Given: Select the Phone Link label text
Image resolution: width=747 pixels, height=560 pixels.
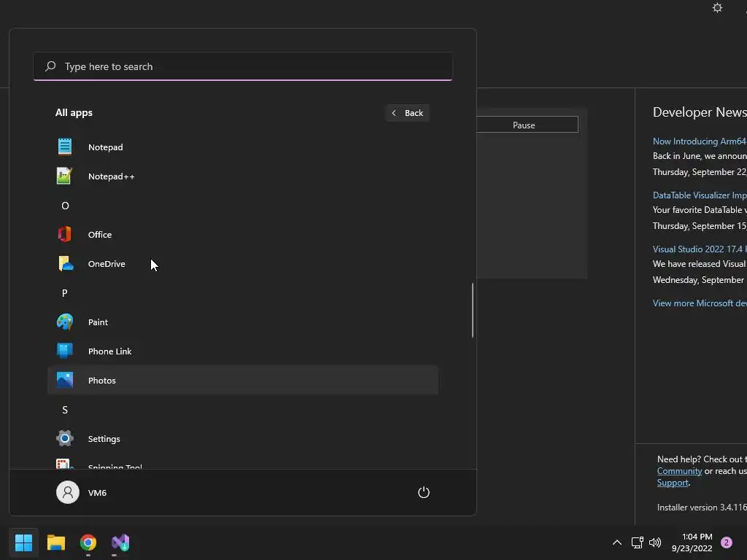Looking at the screenshot, I should click(109, 351).
